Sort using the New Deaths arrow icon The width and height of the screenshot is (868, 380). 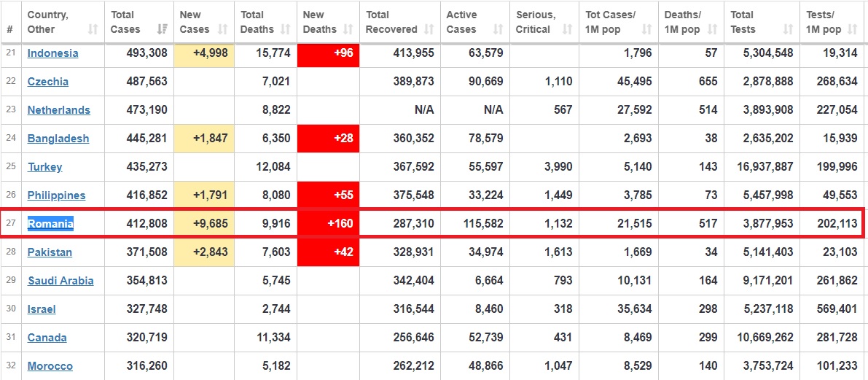(x=348, y=30)
